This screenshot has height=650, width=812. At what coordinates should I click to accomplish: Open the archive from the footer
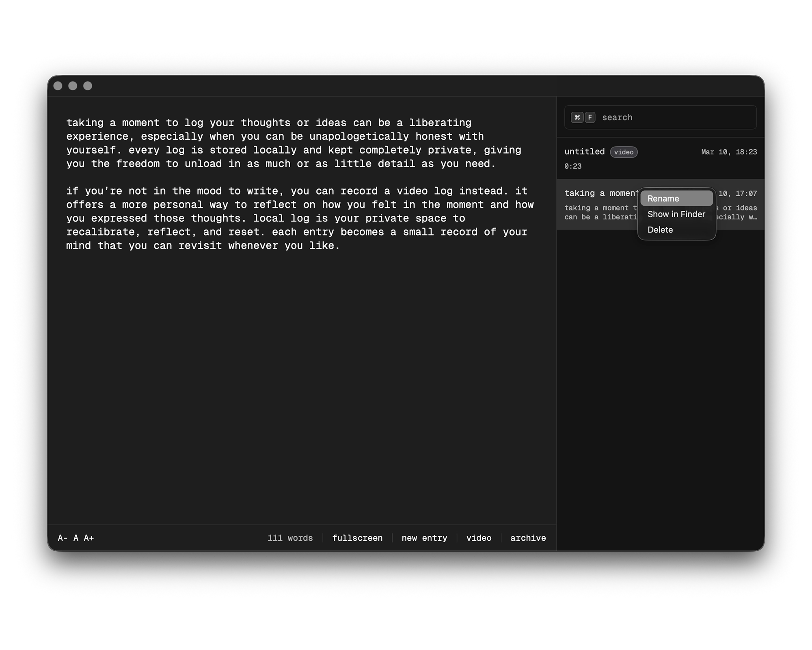[x=528, y=537]
